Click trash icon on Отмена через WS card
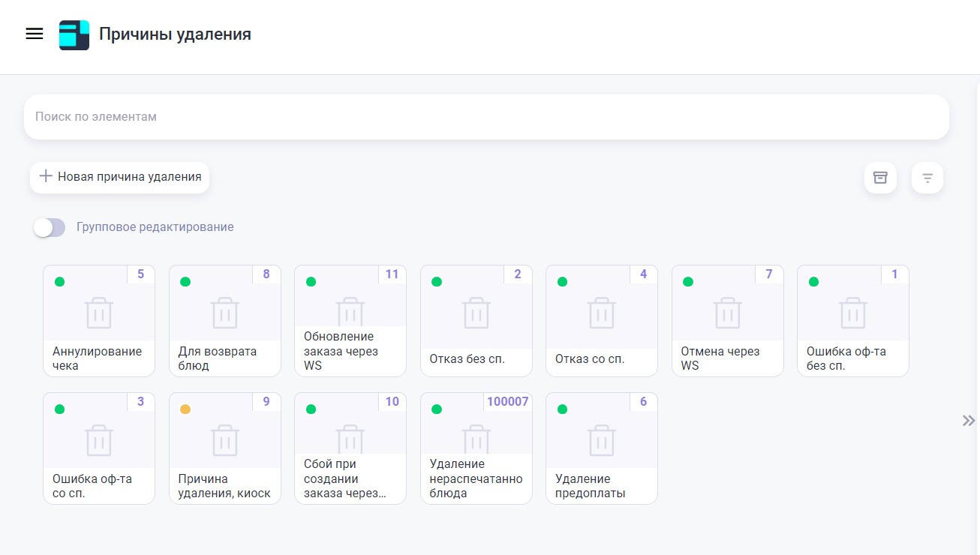The width and height of the screenshot is (980, 555). click(x=728, y=313)
